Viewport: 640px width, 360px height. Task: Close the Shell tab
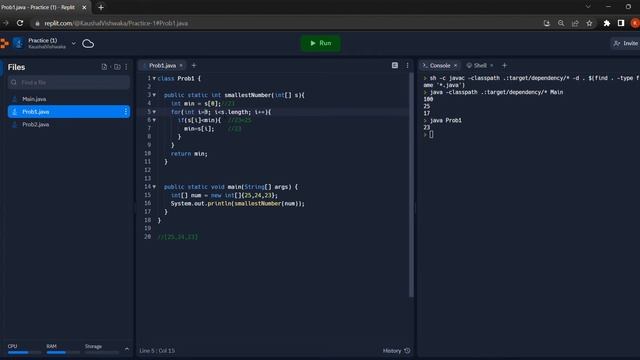492,65
